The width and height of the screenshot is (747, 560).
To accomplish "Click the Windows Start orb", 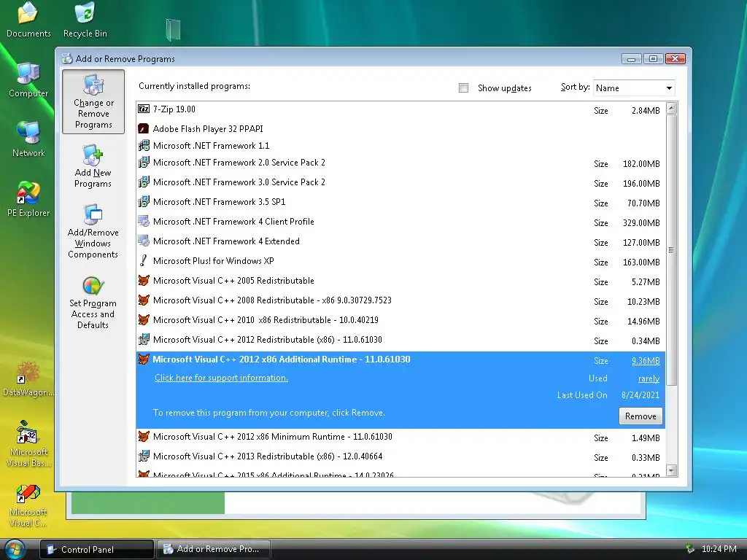I will (15, 549).
